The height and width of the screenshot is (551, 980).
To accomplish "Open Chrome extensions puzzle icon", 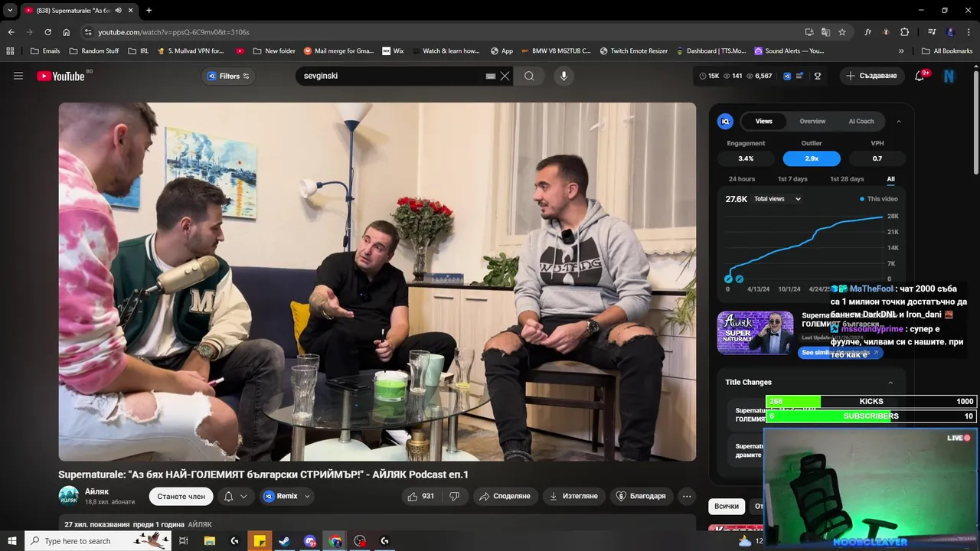I will click(904, 32).
